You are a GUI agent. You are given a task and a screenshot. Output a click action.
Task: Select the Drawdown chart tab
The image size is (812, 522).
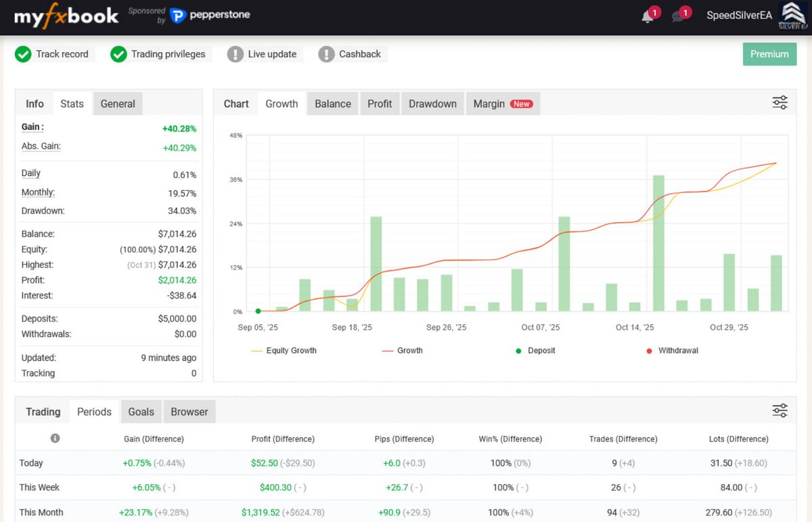coord(432,104)
